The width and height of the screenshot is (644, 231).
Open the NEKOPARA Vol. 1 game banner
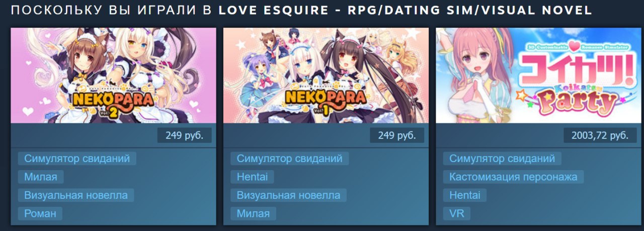point(326,75)
